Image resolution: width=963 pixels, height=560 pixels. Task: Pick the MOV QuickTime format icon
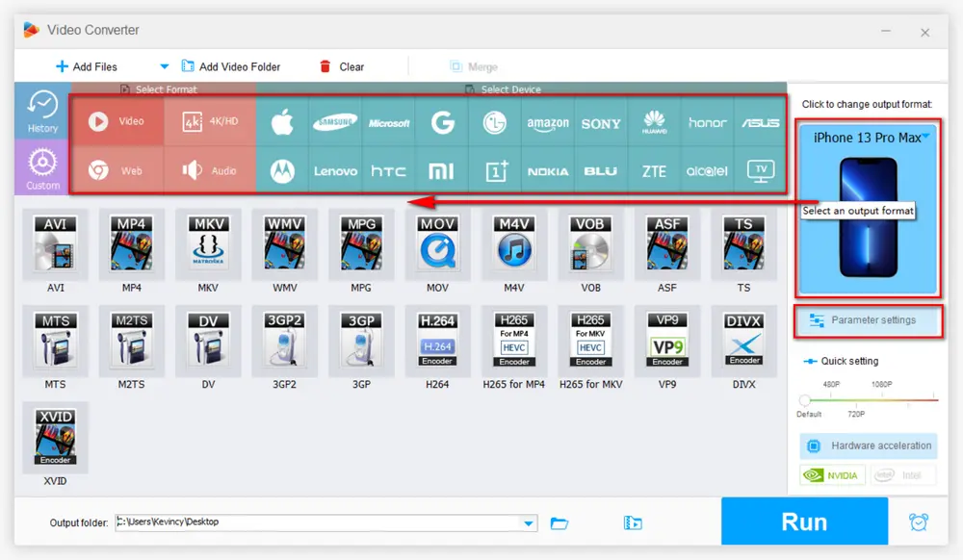pos(437,244)
